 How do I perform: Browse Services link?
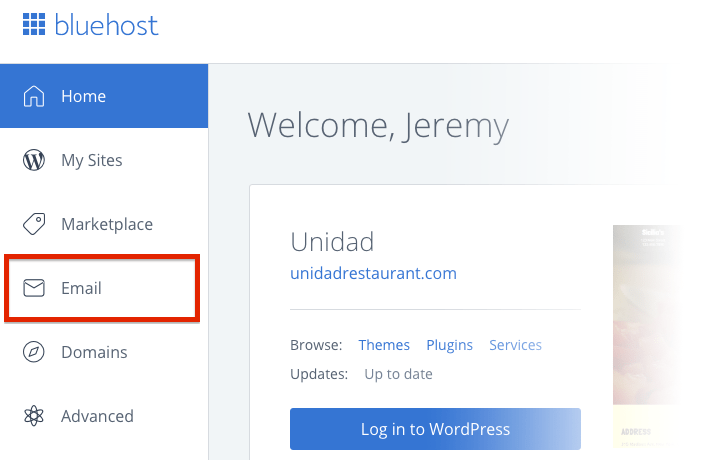(x=515, y=345)
